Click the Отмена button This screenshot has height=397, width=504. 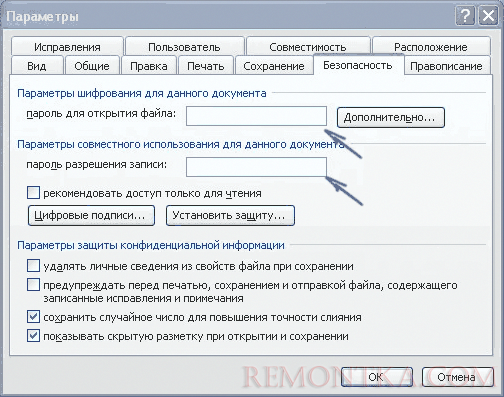457,377
